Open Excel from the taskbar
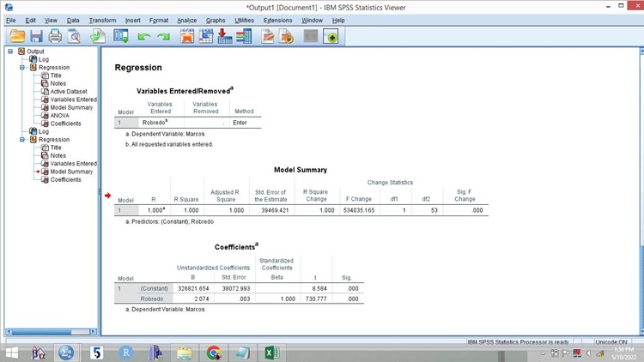Image resolution: width=644 pixels, height=362 pixels. (271, 353)
